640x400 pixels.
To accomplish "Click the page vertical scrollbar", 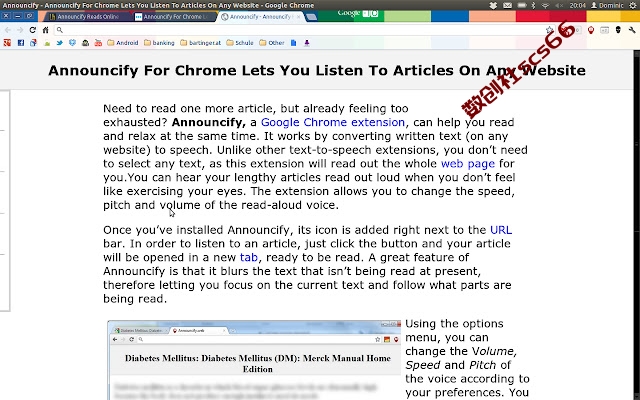I will point(637,225).
